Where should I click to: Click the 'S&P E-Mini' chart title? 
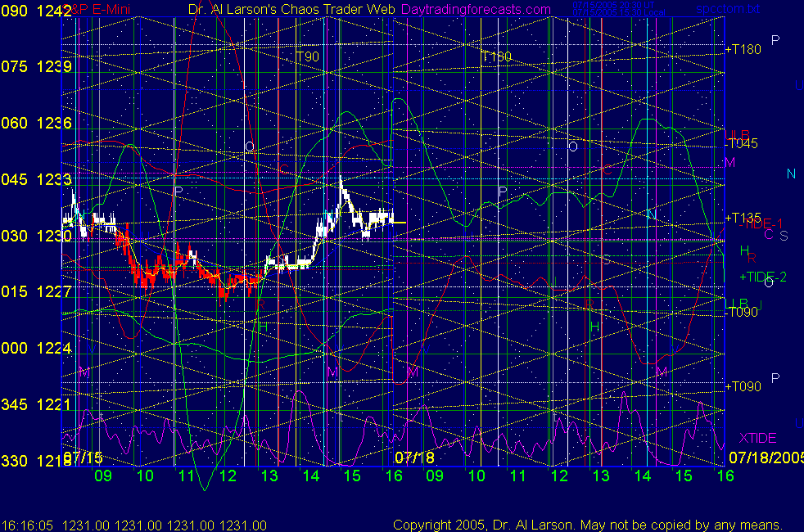click(97, 9)
